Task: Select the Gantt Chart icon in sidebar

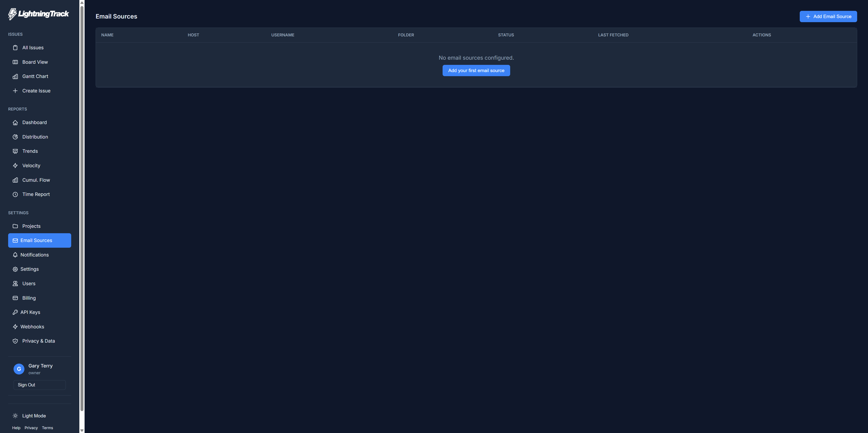Action: click(x=16, y=76)
